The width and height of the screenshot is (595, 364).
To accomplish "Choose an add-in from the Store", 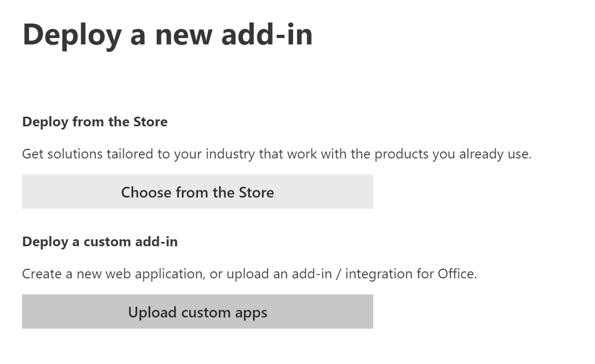I will pos(197,192).
